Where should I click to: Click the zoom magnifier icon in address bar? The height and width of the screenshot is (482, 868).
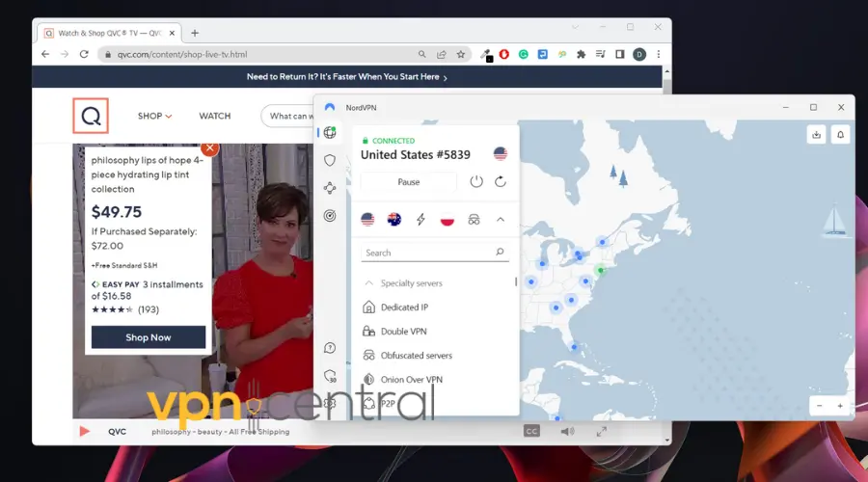click(x=421, y=54)
